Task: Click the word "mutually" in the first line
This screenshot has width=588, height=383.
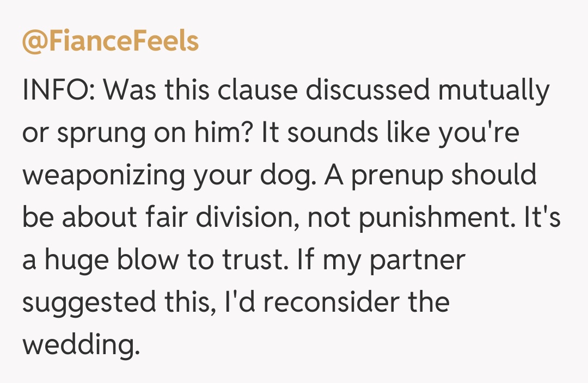Action: pos(494,90)
